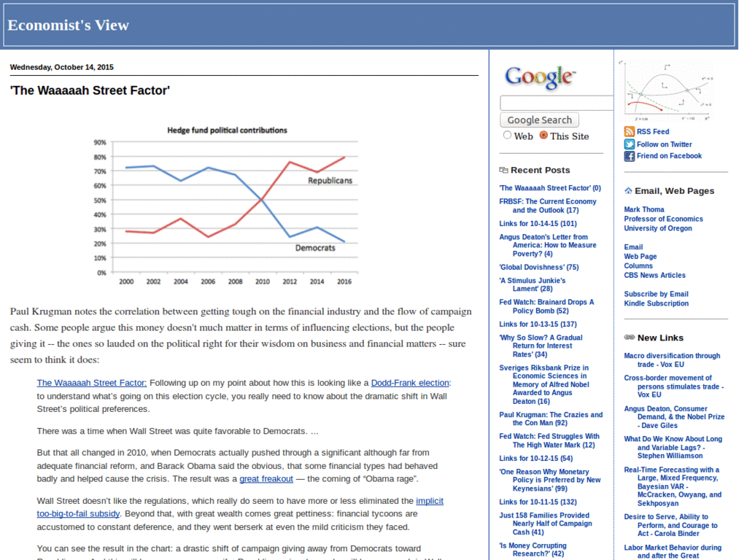This screenshot has height=560, width=747.
Task: Open Macro diversification through trade - Vox EU
Action: point(672,360)
